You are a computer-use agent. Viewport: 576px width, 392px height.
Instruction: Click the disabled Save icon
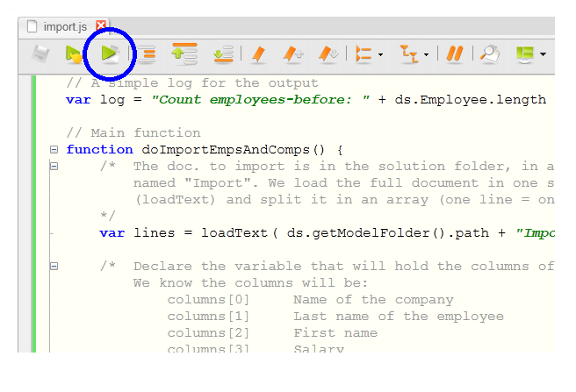(x=40, y=54)
